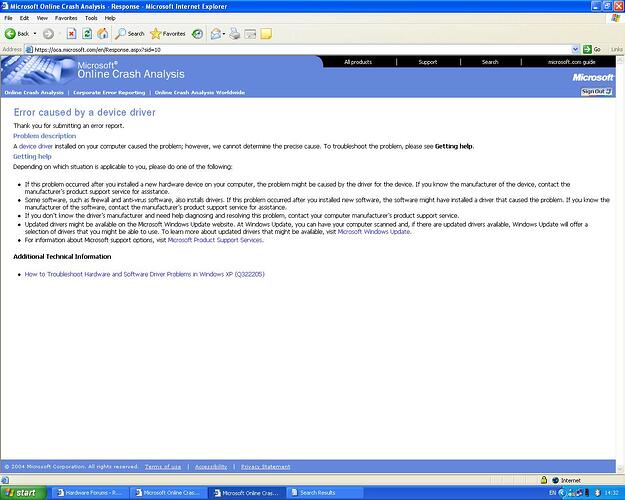This screenshot has height=500, width=625.
Task: Click the Links toolbar label
Action: coord(617,49)
